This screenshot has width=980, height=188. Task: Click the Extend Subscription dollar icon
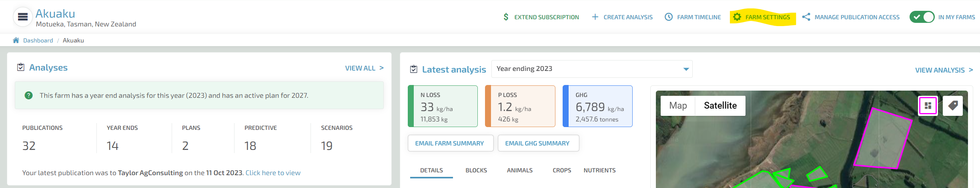pyautogui.click(x=506, y=17)
